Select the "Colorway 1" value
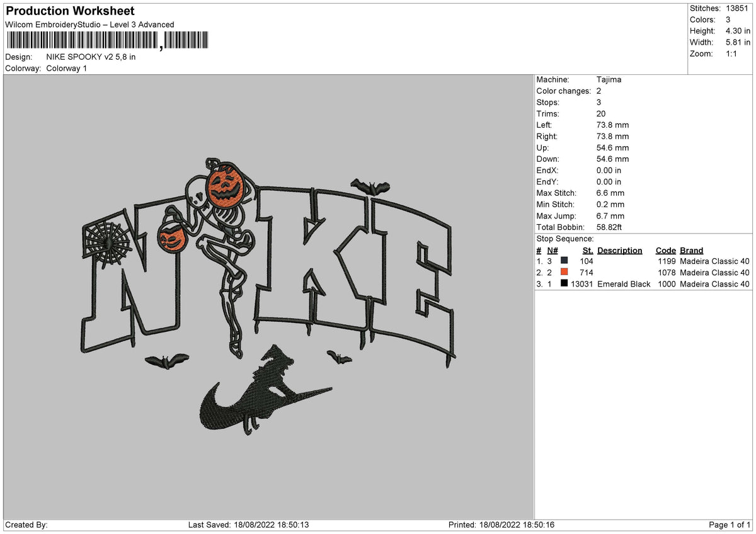The width and height of the screenshot is (756, 534). pyautogui.click(x=67, y=68)
